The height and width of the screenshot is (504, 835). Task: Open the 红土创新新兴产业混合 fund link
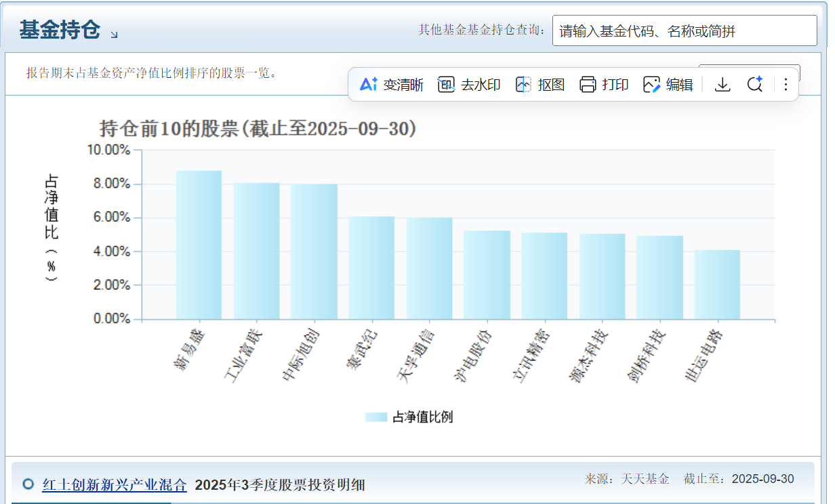(114, 484)
